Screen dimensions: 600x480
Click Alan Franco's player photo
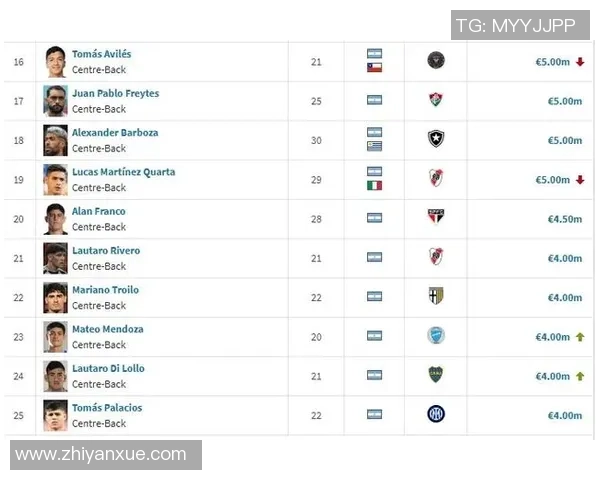click(55, 218)
